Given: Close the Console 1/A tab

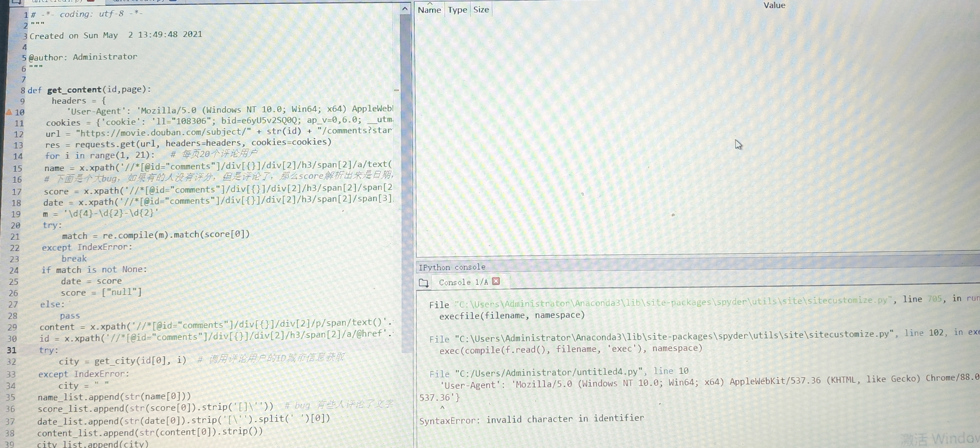Looking at the screenshot, I should (496, 281).
